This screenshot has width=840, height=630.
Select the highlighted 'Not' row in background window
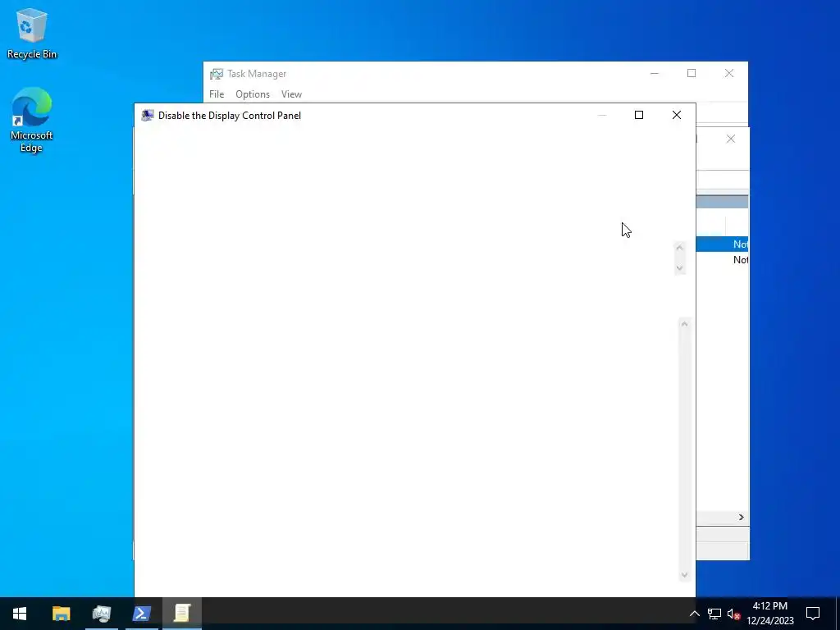(x=722, y=244)
